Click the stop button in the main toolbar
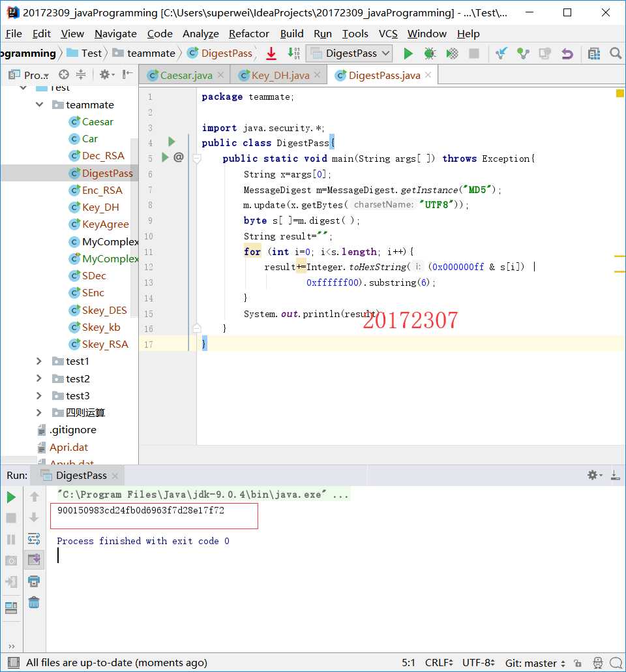The height and width of the screenshot is (672, 626). click(474, 53)
